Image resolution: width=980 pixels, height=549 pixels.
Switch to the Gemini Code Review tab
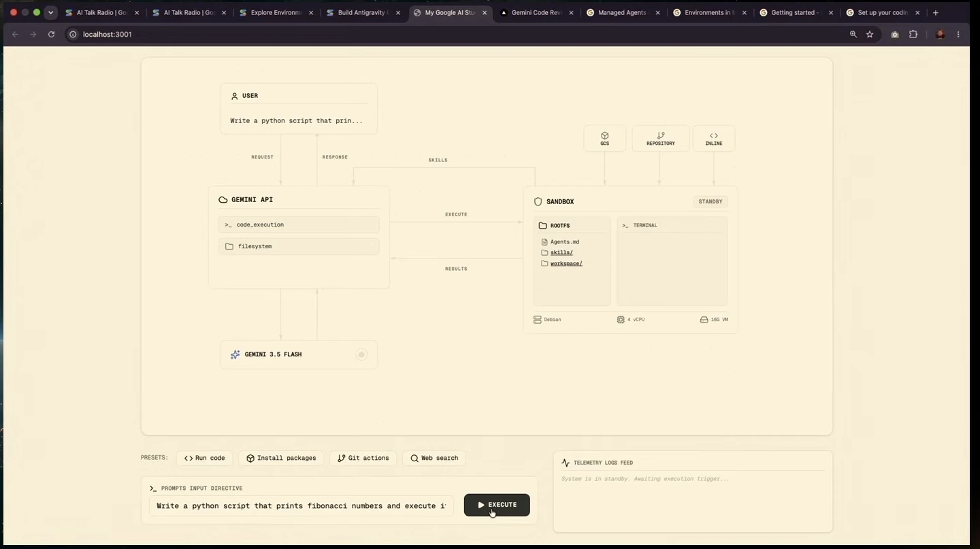click(x=536, y=12)
